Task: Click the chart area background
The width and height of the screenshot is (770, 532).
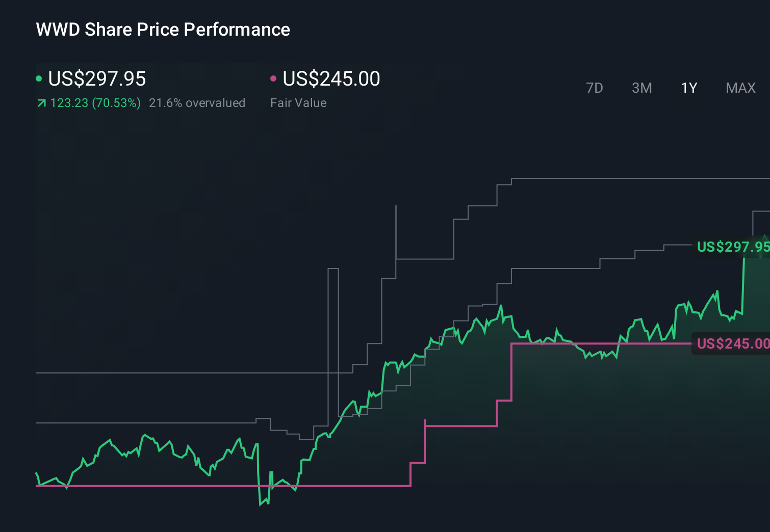Action: pos(178,229)
